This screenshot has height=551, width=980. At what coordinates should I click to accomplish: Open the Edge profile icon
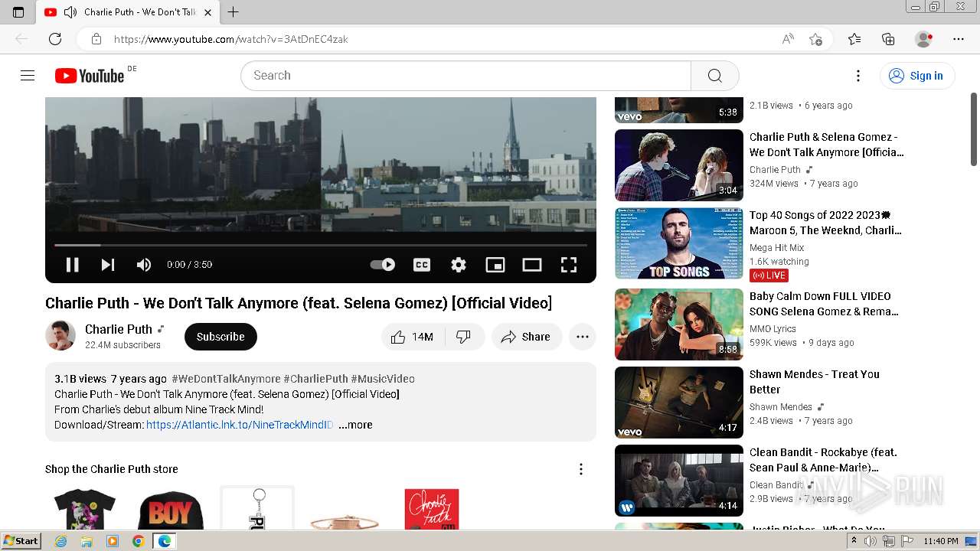(x=924, y=39)
